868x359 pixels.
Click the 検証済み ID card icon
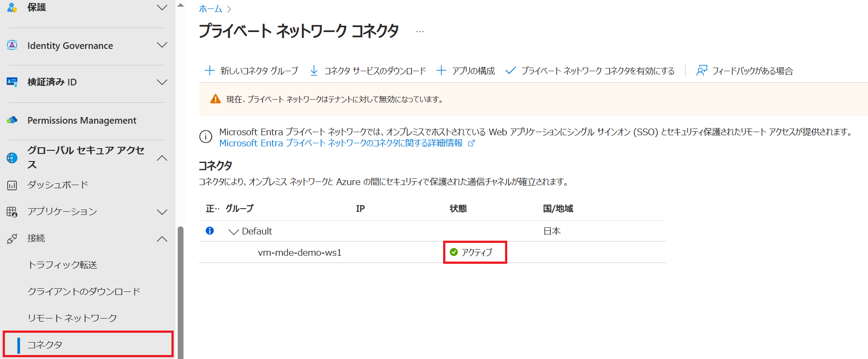(12, 82)
